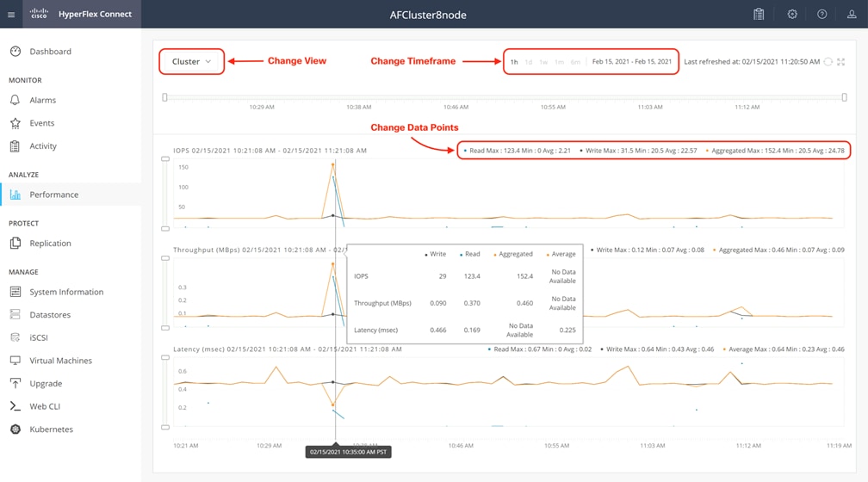Screen dimensions: 868x482
Task: Toggle the Latency Read data series
Action: (539, 349)
